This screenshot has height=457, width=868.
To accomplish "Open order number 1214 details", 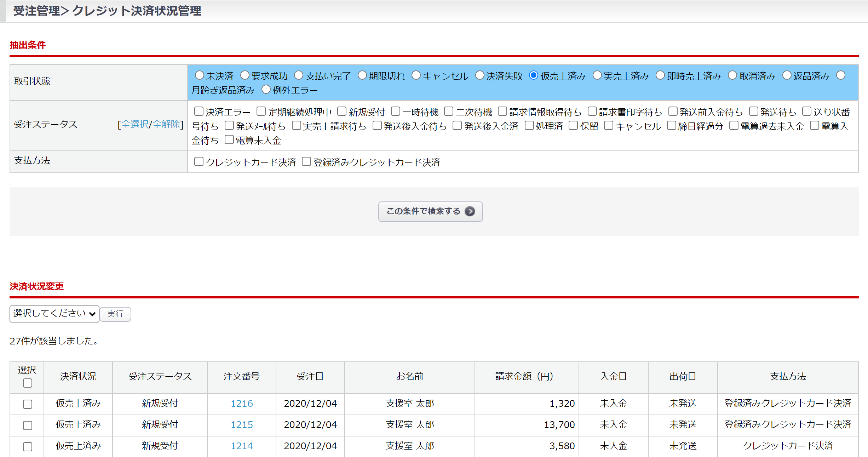I will tap(242, 446).
